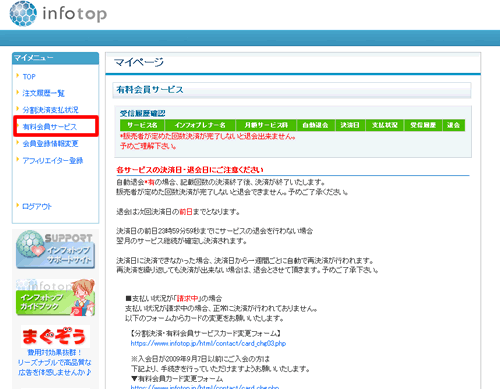500x389 pixels.
Task: Click the まぐぞう advertisement logo
Action: 55,336
